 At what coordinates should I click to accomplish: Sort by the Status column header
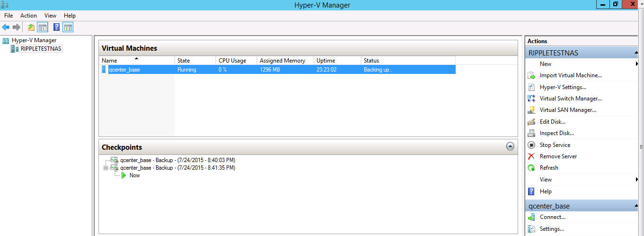pyautogui.click(x=408, y=60)
